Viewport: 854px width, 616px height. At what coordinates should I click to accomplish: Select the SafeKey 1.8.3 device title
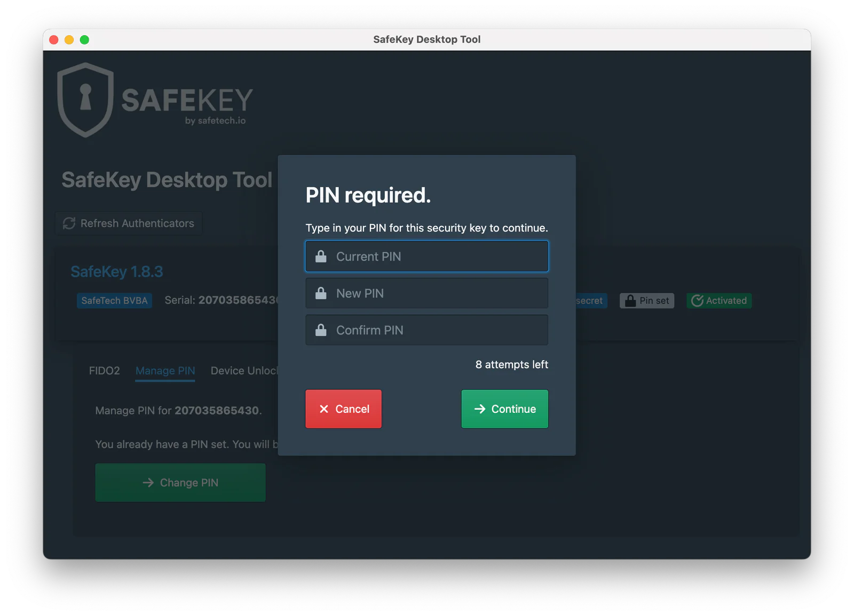pyautogui.click(x=117, y=272)
